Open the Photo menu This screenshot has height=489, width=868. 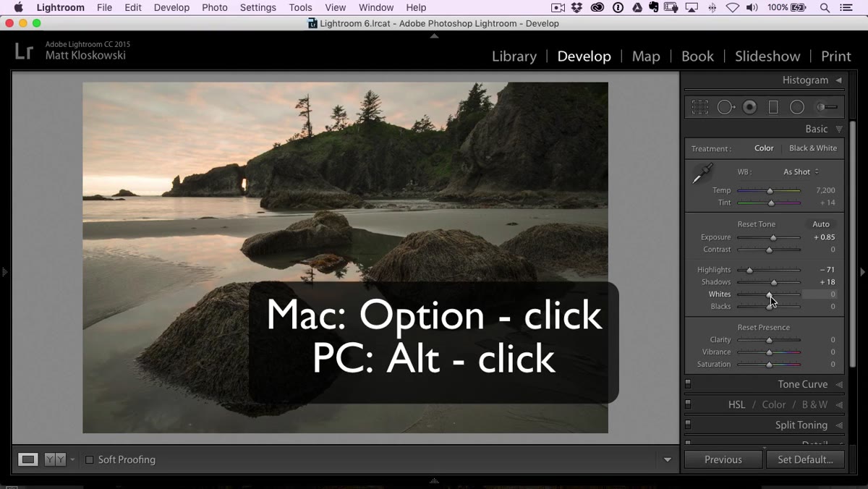[x=215, y=7]
